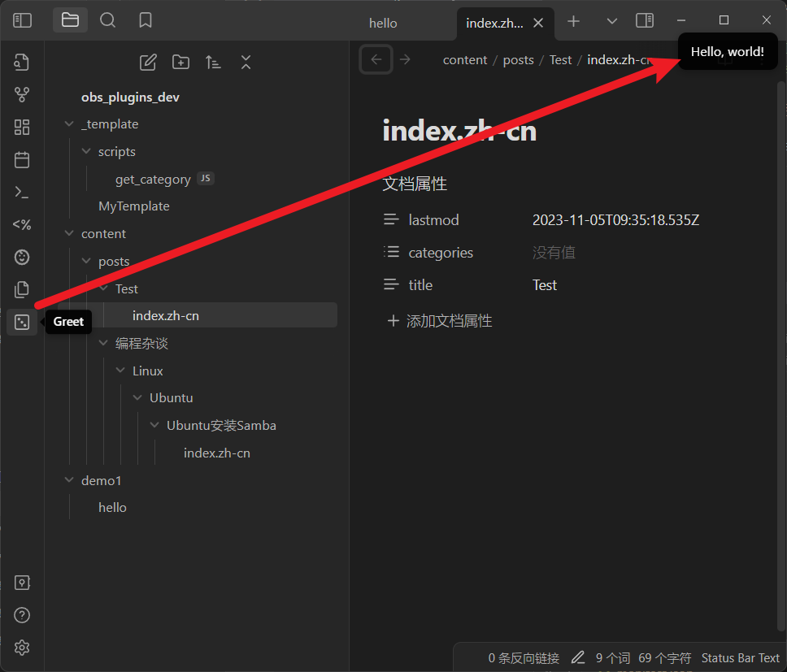Collapse the _template folder
This screenshot has height=672, width=787.
pos(69,124)
